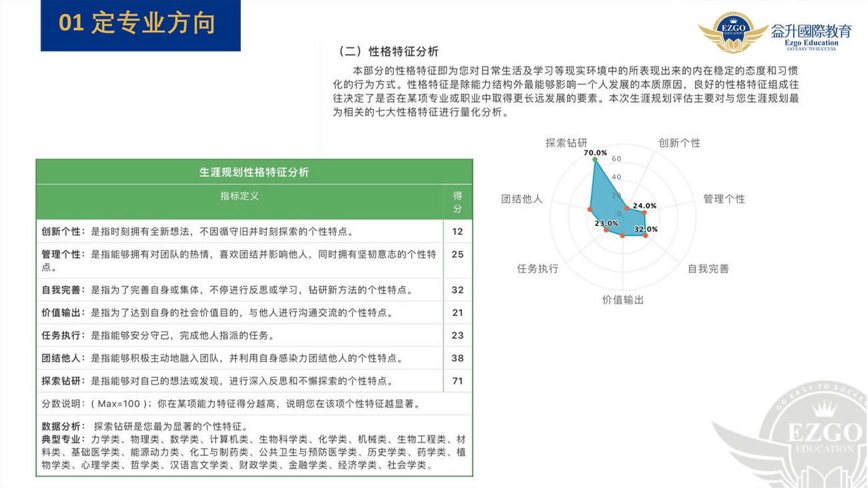868x488 pixels.
Task: Click the 管理个性 axis label on the chart
Action: (x=724, y=199)
